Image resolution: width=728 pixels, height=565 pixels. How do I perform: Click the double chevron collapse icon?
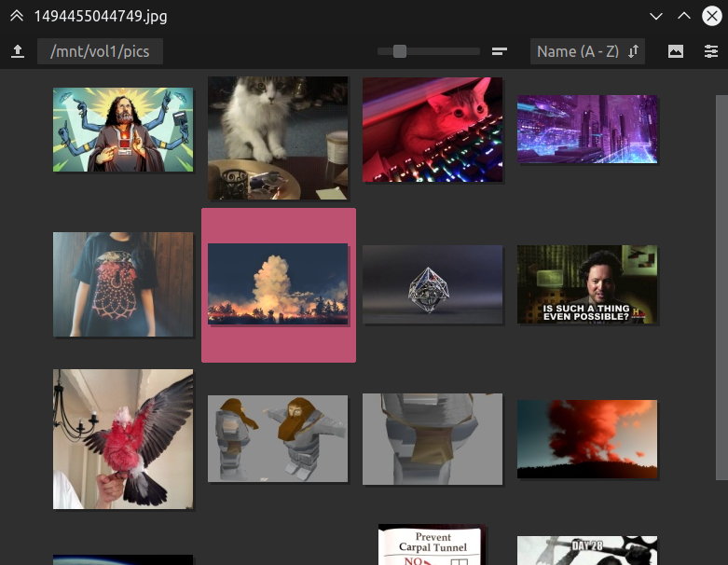17,16
